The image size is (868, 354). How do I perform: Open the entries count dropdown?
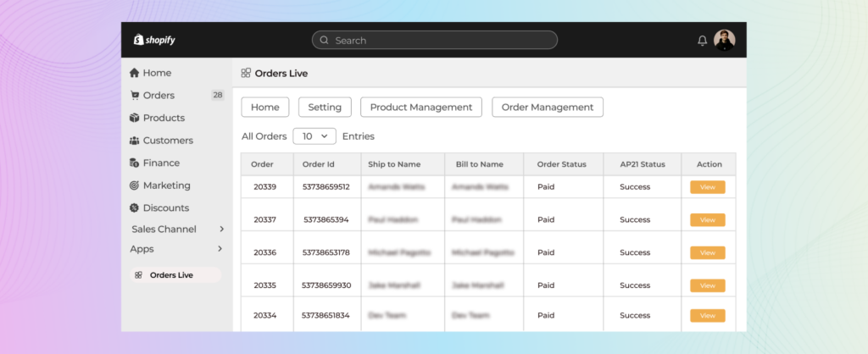click(314, 136)
